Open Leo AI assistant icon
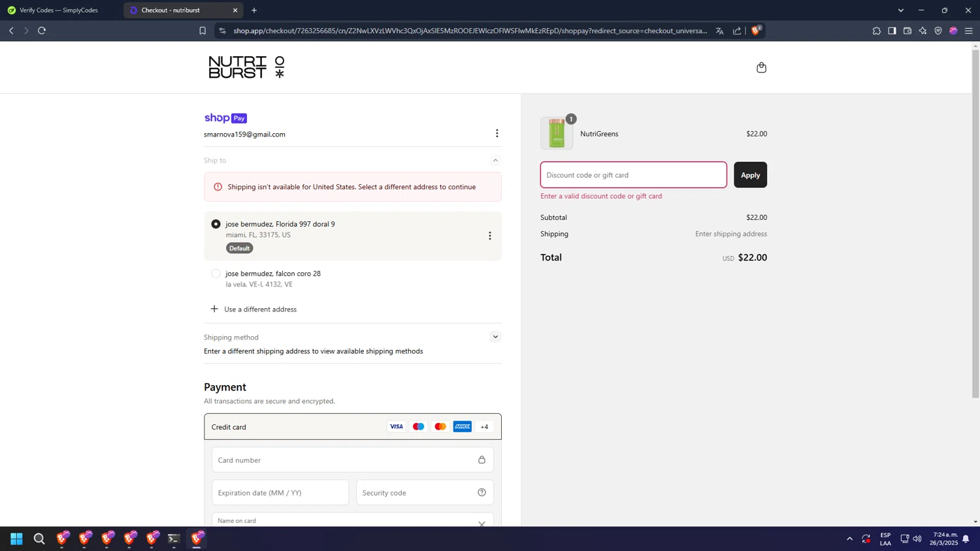The height and width of the screenshot is (551, 980). (x=923, y=31)
